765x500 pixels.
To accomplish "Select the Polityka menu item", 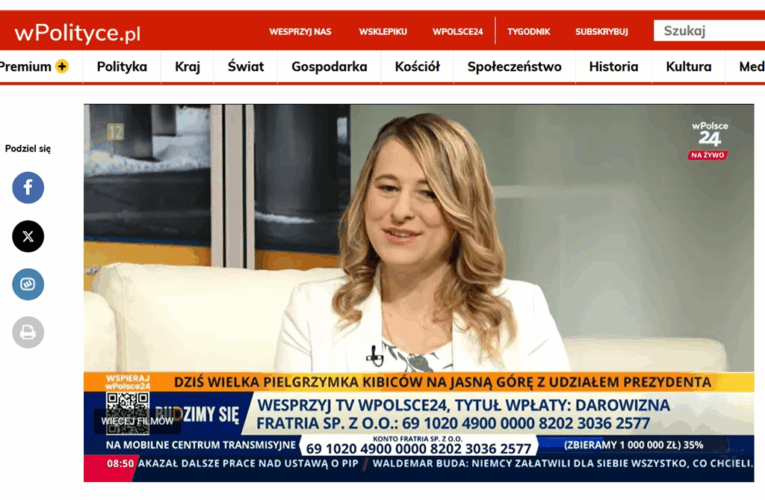I will click(122, 66).
